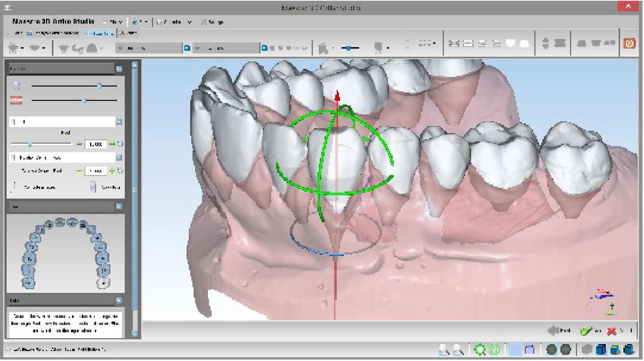Screen dimensions: 644x361
Task: Click the red arrow handle above the selected tooth
Action: 337,96
